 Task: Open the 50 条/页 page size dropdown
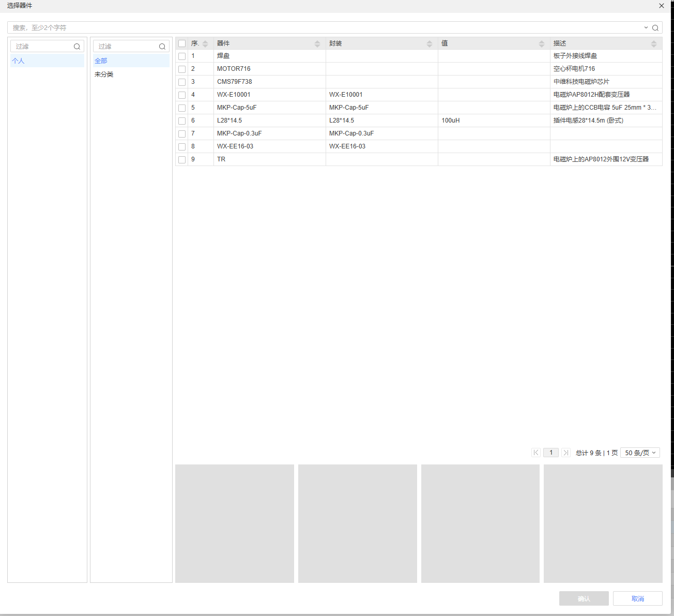[x=640, y=453]
